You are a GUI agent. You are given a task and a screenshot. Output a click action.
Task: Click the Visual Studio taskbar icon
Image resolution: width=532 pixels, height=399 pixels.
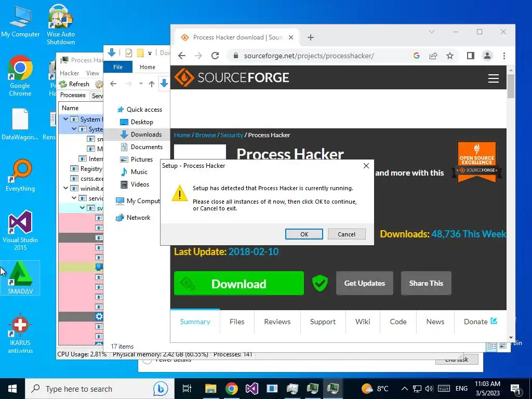(252, 389)
